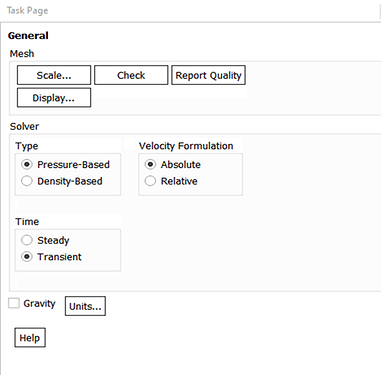This screenshot has width=381, height=375.
Task: Open the mesh Scale dialog
Action: (54, 75)
